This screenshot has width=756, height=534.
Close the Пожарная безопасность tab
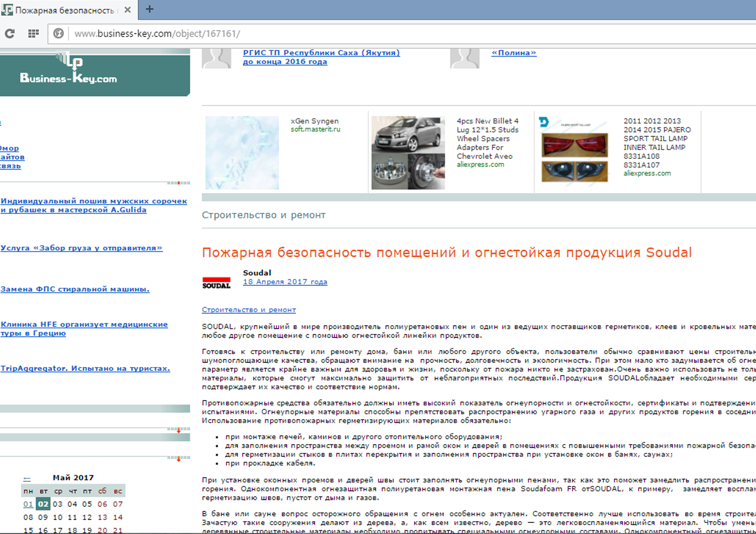(127, 10)
